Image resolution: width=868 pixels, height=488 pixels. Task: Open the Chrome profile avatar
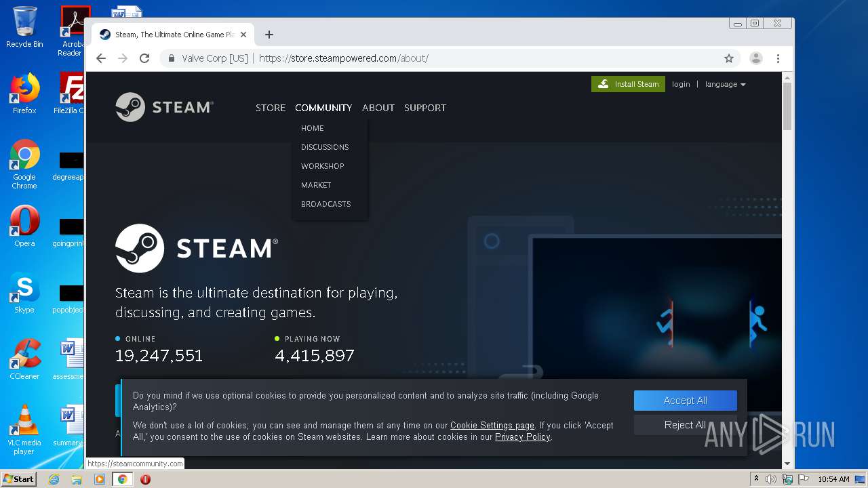(x=755, y=58)
